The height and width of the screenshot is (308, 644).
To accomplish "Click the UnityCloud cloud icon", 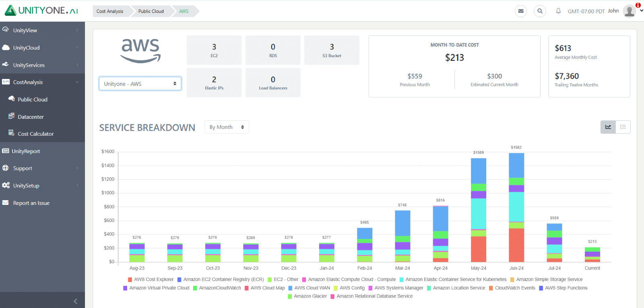I will [6, 47].
